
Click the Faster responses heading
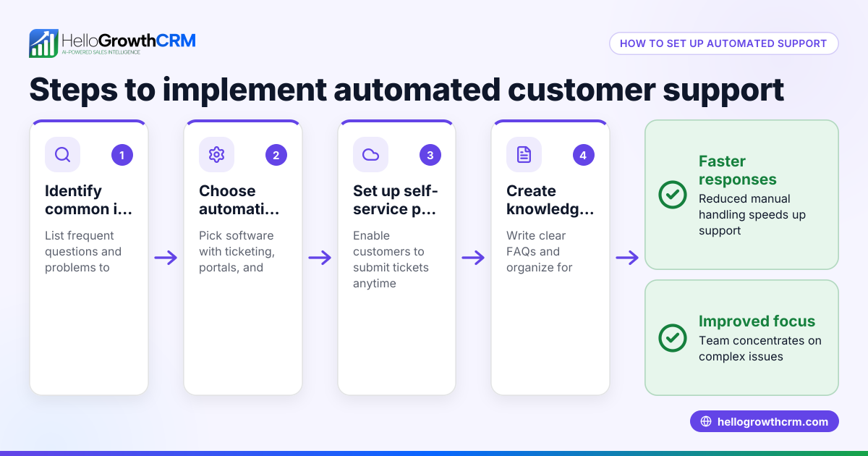(x=737, y=171)
